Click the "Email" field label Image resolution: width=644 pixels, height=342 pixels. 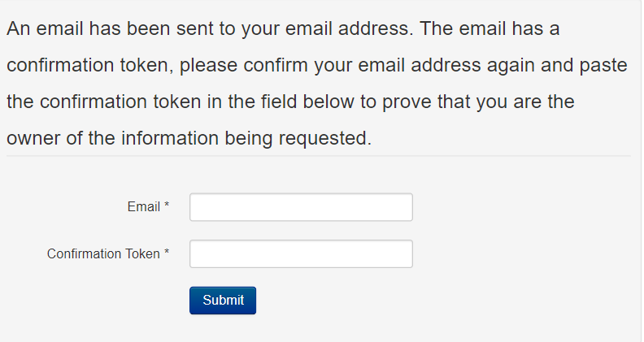pos(143,207)
